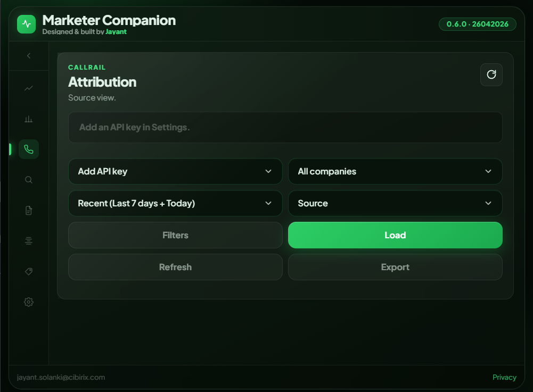
Task: Open the centered text lines sidebar icon
Action: point(29,241)
